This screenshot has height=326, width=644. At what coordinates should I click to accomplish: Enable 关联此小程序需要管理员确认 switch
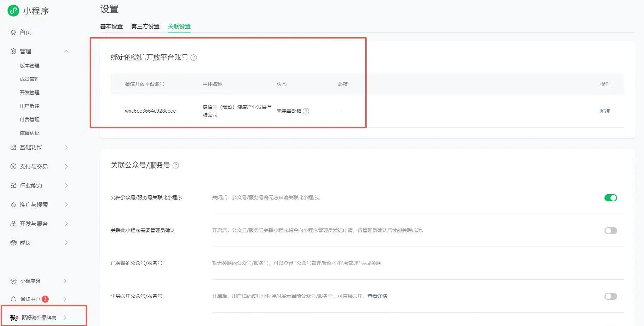tap(610, 231)
